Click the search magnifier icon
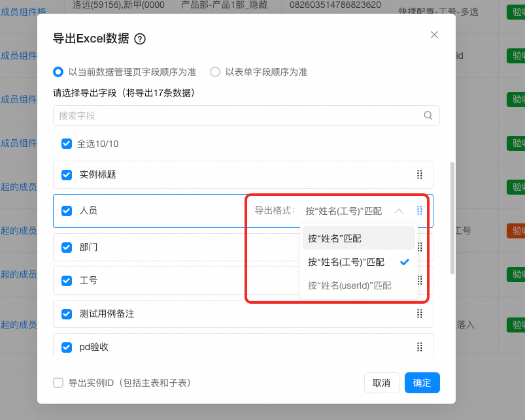Image resolution: width=525 pixels, height=420 pixels. point(428,116)
